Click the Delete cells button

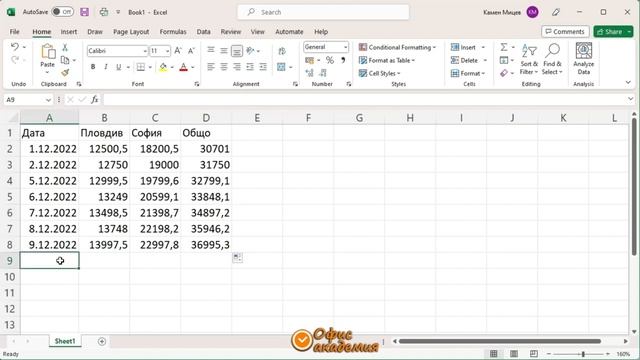464,60
